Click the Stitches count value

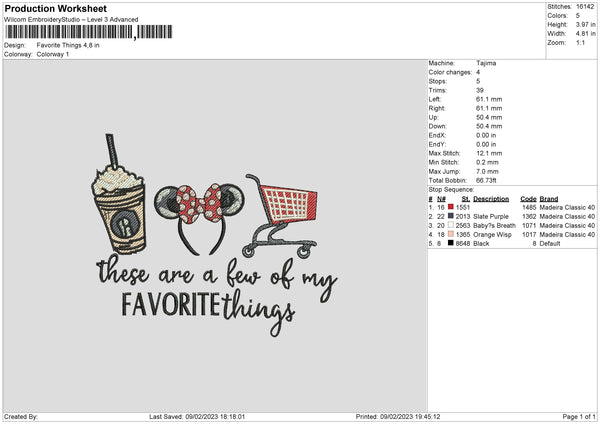(585, 7)
